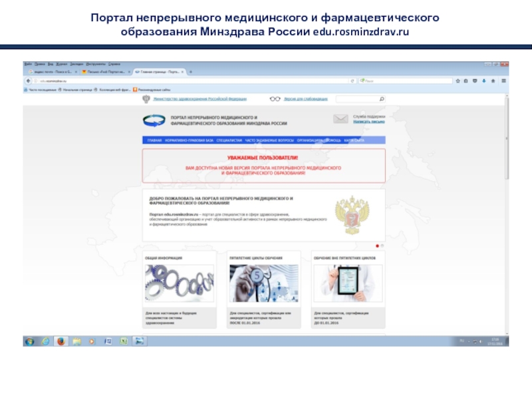Close the 'Письмо Fwd: Портал' tab

129,72
